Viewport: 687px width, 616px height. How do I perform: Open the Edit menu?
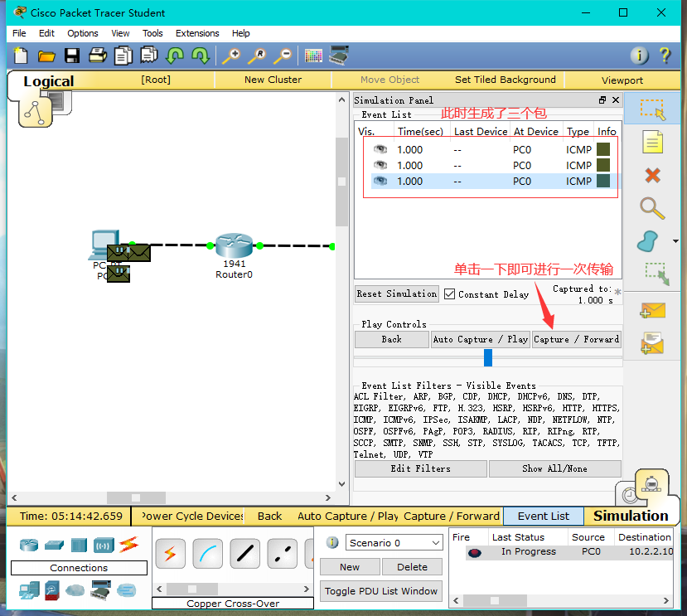[x=46, y=33]
